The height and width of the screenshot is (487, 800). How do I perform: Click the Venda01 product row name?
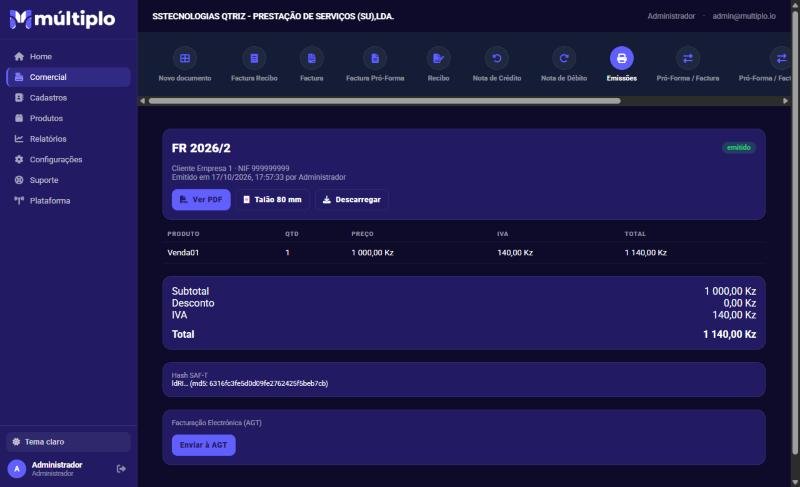183,252
